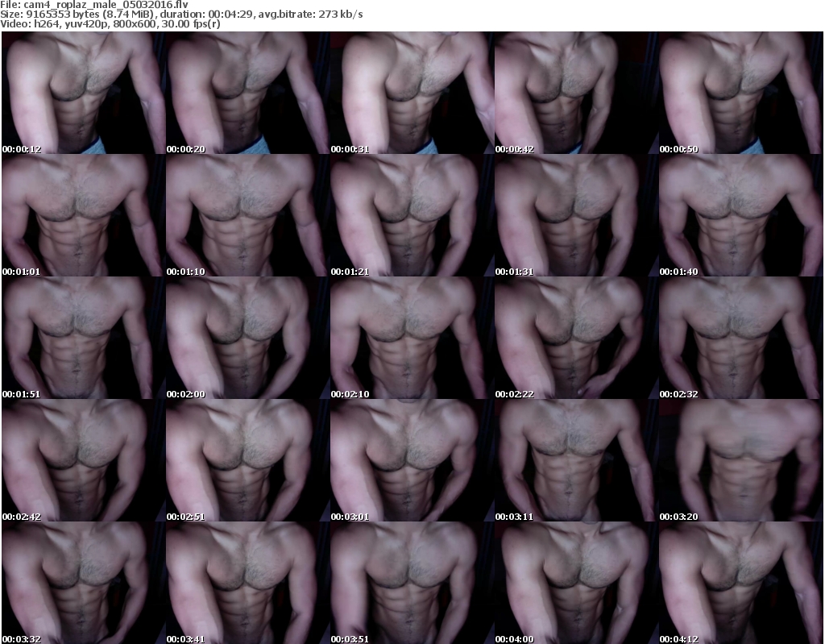Select the thumbnail stamped 00:00:20
This screenshot has height=644, width=825.
248,93
